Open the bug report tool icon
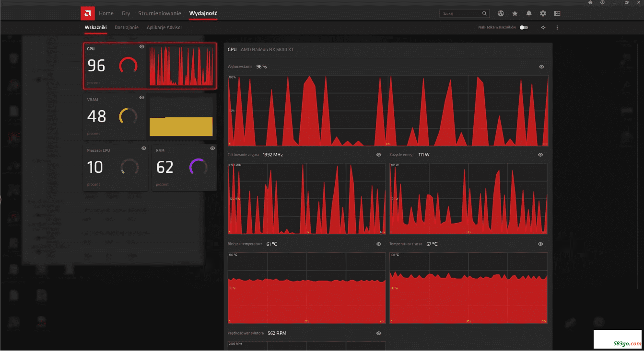 point(590,2)
